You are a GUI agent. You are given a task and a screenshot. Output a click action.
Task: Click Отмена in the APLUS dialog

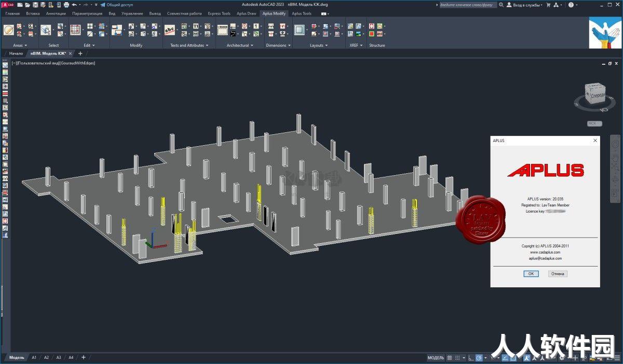point(558,274)
